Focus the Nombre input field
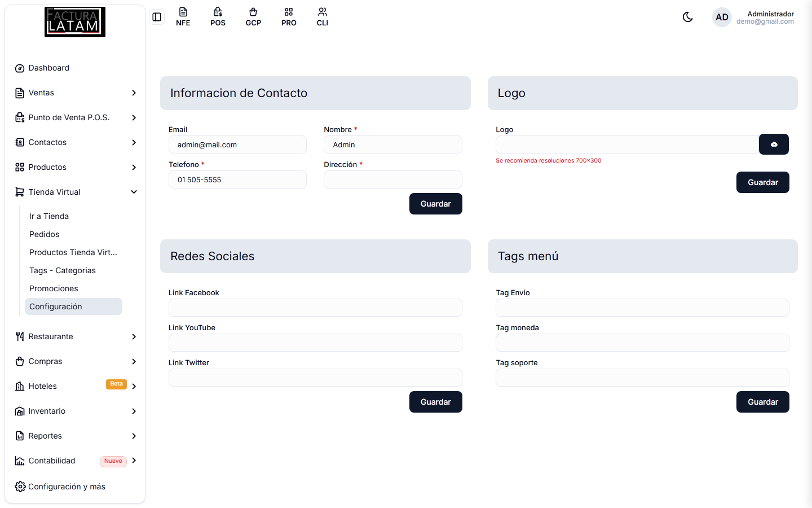The image size is (812, 508). (393, 144)
